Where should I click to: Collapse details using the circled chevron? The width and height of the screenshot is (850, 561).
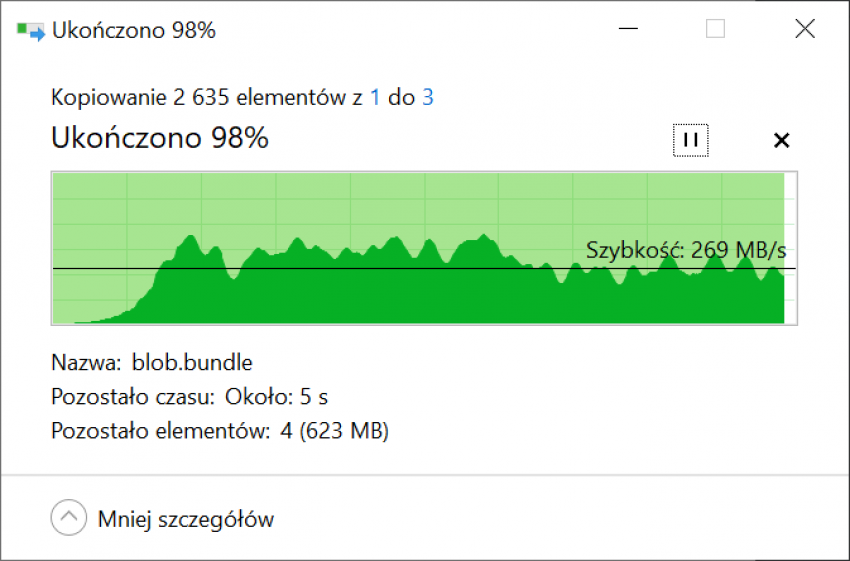coord(68,518)
